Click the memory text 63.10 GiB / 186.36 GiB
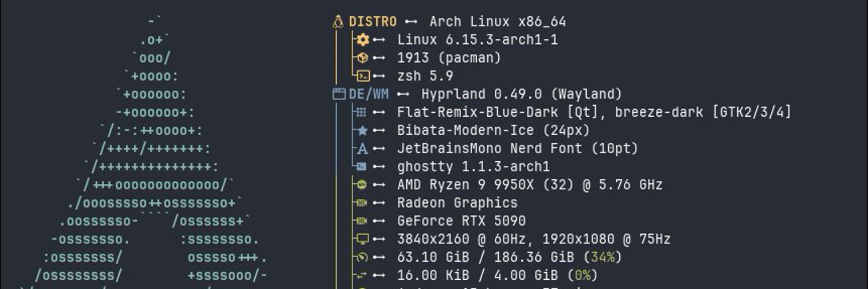868x289 pixels. point(486,257)
